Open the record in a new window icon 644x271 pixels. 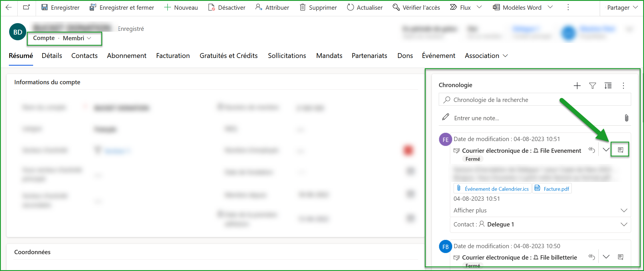point(26,7)
